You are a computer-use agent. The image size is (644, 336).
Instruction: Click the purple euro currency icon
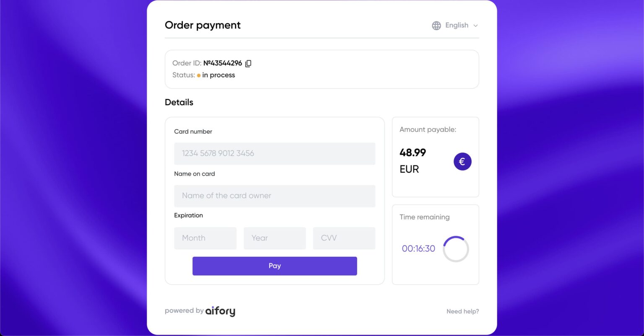[462, 161]
